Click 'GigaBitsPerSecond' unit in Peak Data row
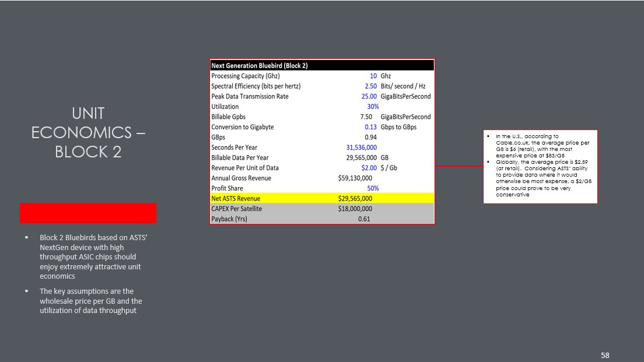The width and height of the screenshot is (644, 362). pyautogui.click(x=406, y=96)
